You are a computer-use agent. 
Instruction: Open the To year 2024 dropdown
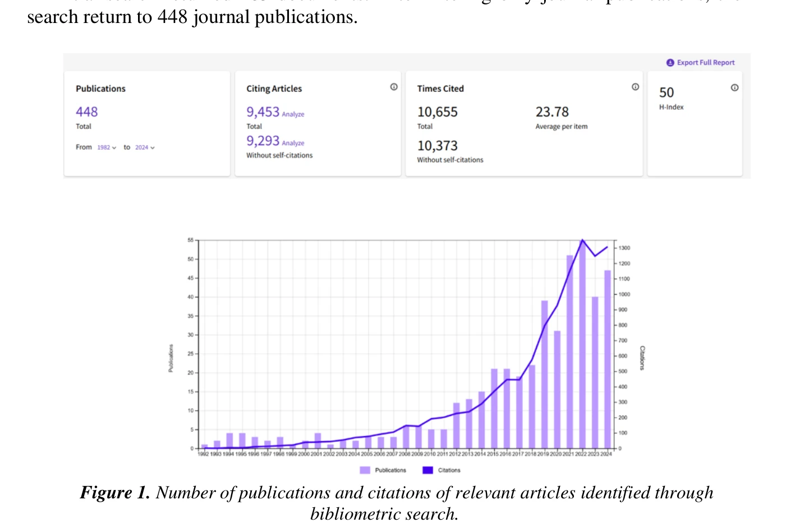145,147
